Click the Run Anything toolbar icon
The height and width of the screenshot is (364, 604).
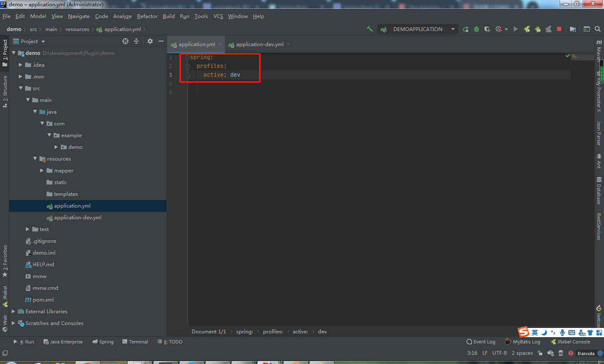[x=587, y=29]
